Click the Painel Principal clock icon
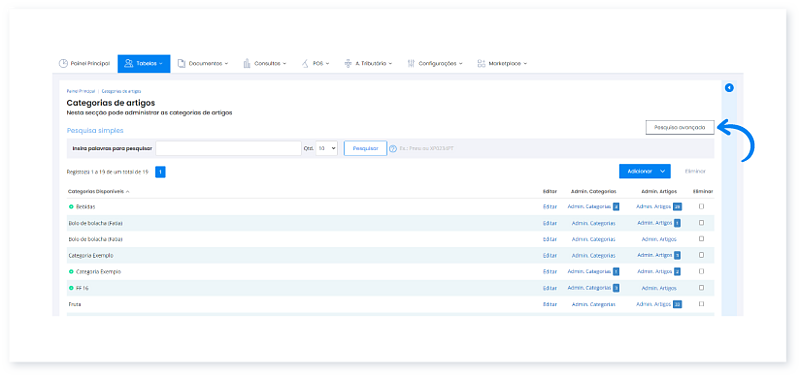 63,64
